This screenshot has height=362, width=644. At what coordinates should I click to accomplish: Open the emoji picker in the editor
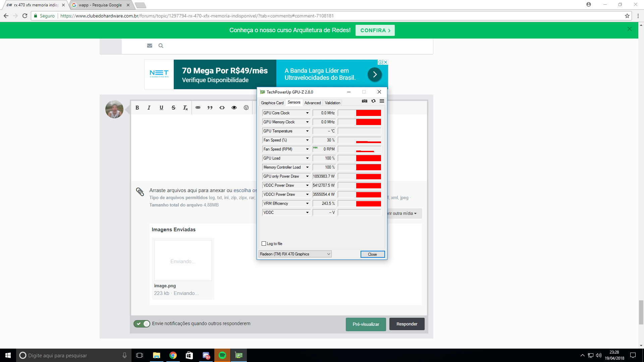pos(246,108)
